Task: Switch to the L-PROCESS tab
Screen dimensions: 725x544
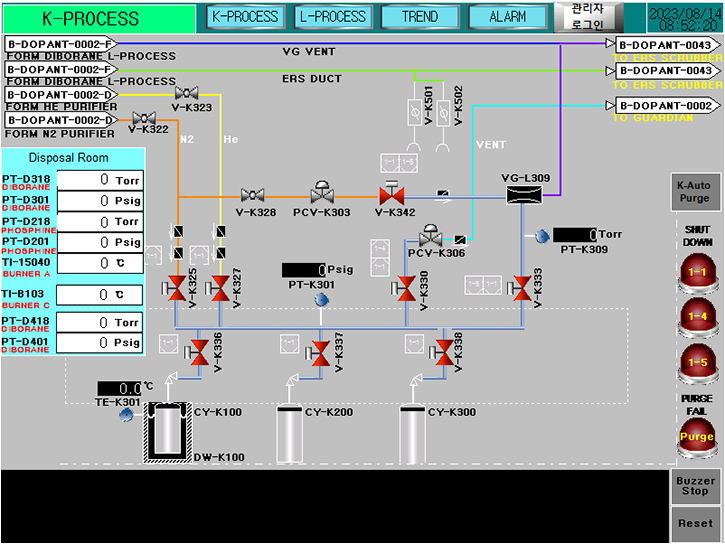Action: tap(333, 17)
